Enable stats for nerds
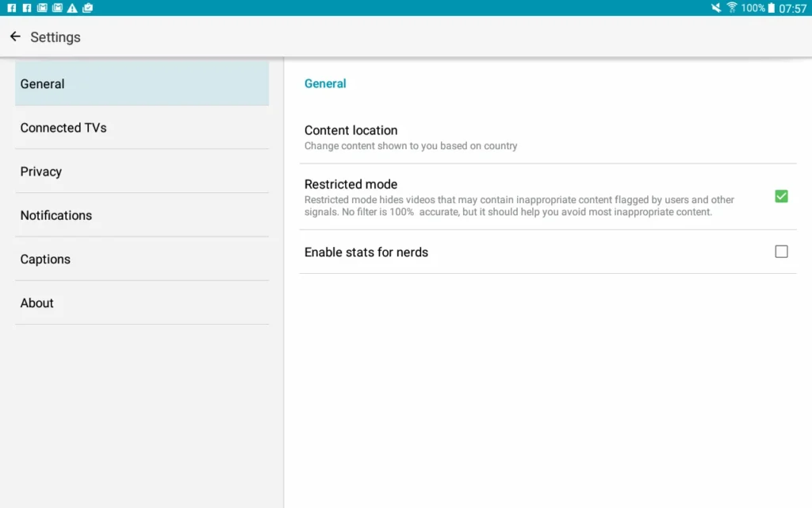 pyautogui.click(x=781, y=251)
